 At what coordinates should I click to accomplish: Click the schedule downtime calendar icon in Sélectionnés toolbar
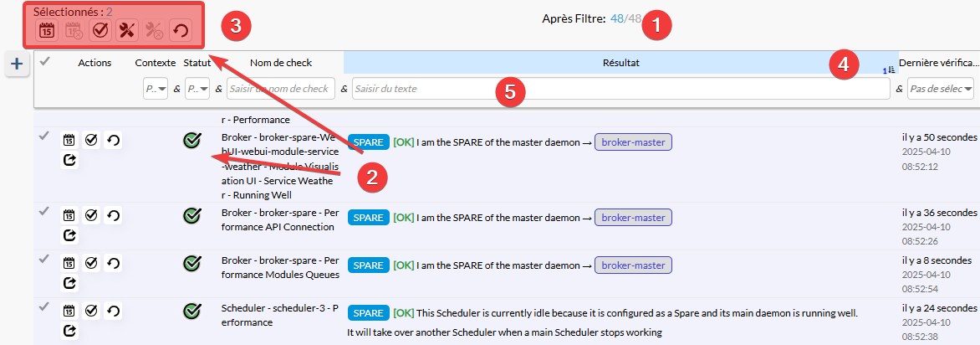tap(47, 31)
